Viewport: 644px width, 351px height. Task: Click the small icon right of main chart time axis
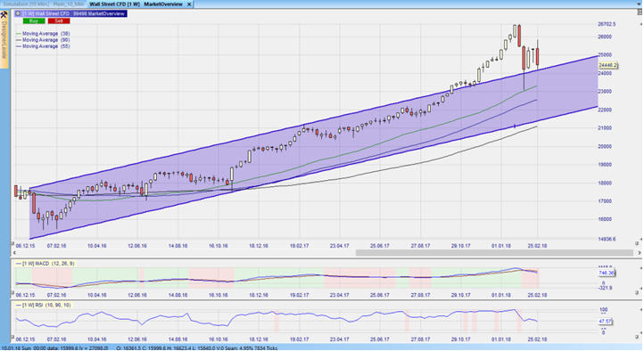(638, 243)
